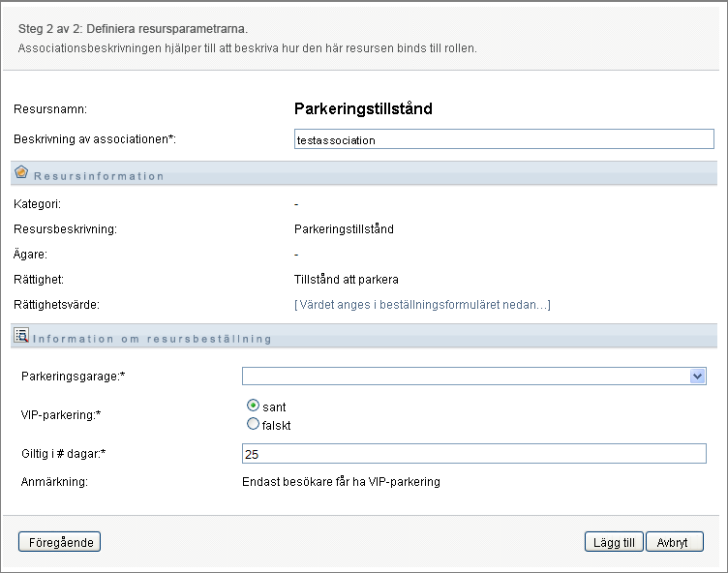The image size is (728, 573).
Task: Go back with the Föregående button
Action: (x=59, y=542)
